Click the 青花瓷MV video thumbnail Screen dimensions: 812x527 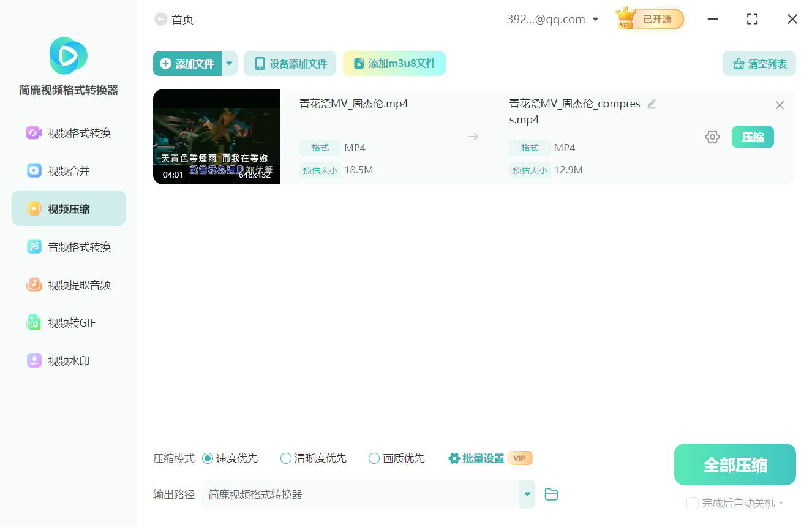pos(217,136)
